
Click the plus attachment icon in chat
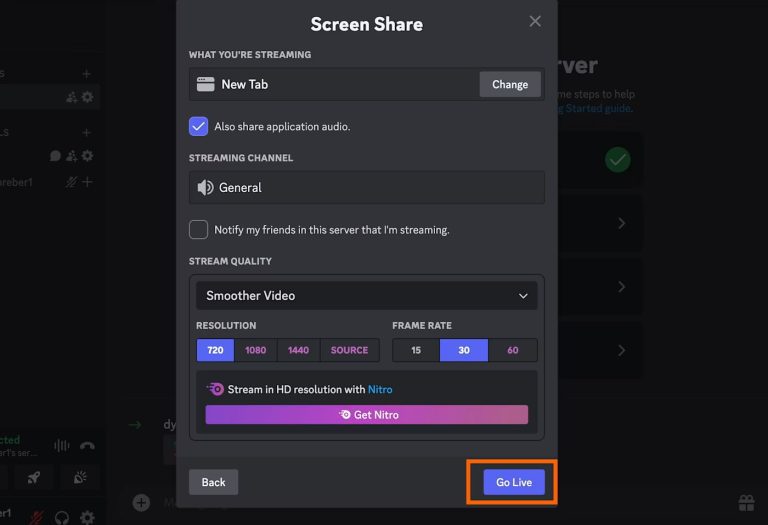(141, 502)
